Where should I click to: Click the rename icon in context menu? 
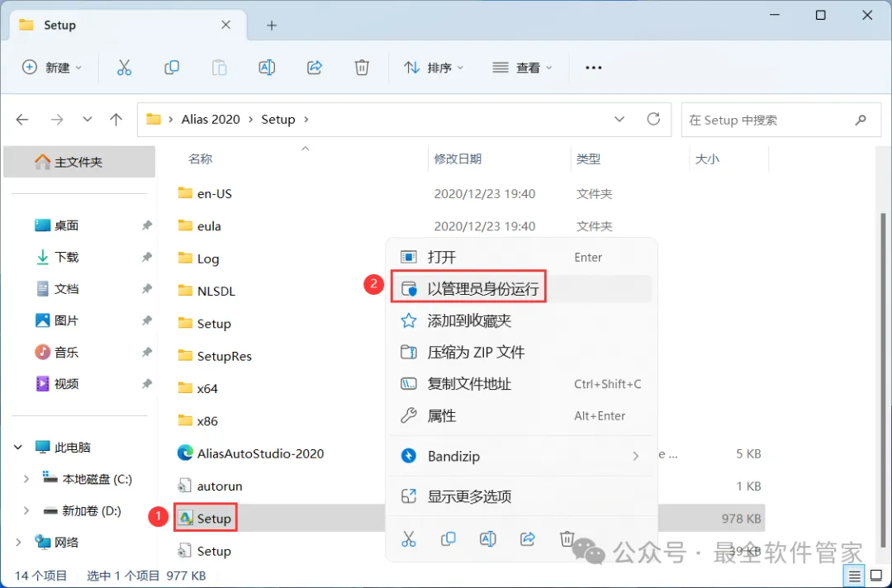487,538
